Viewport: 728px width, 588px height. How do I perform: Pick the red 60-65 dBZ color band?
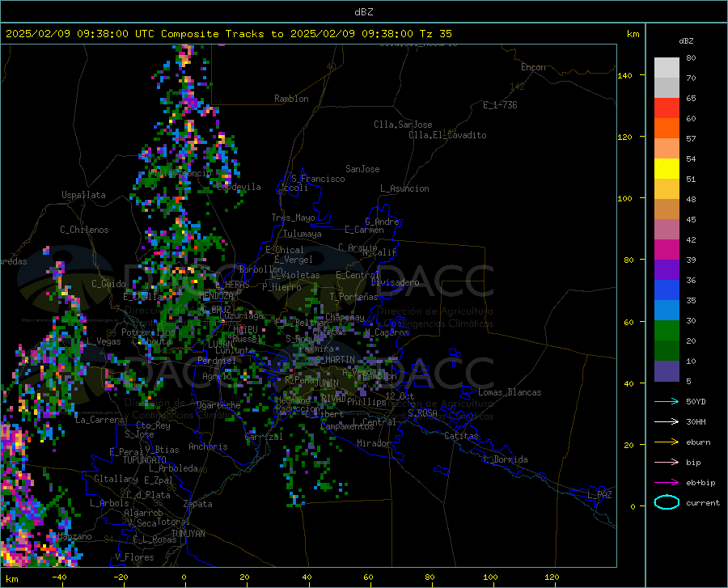point(667,108)
